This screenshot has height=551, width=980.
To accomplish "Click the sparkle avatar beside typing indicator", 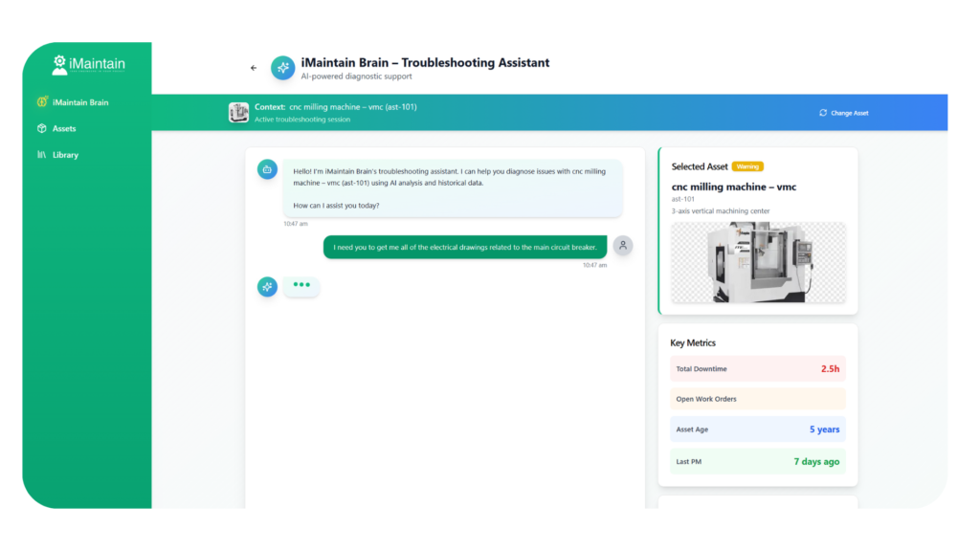I will 267,286.
